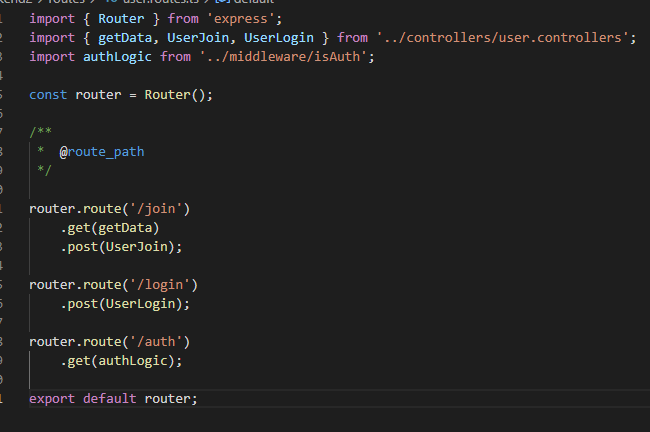Click getData in the controllers import
The image size is (650, 432).
pyautogui.click(x=125, y=38)
